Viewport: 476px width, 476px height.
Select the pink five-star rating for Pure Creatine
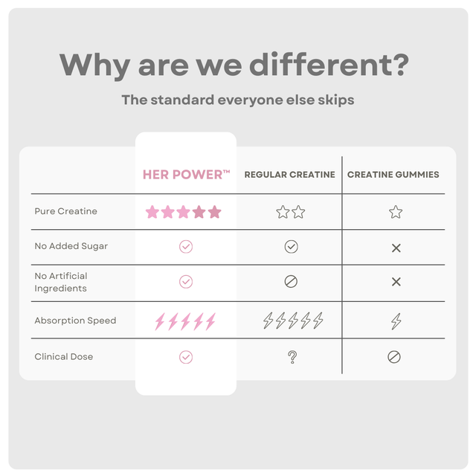(x=184, y=212)
